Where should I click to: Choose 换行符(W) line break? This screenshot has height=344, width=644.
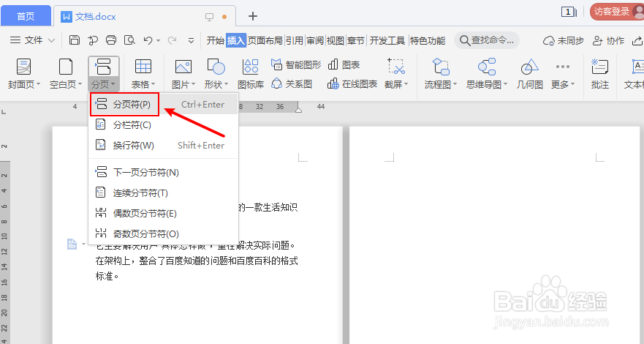click(164, 145)
